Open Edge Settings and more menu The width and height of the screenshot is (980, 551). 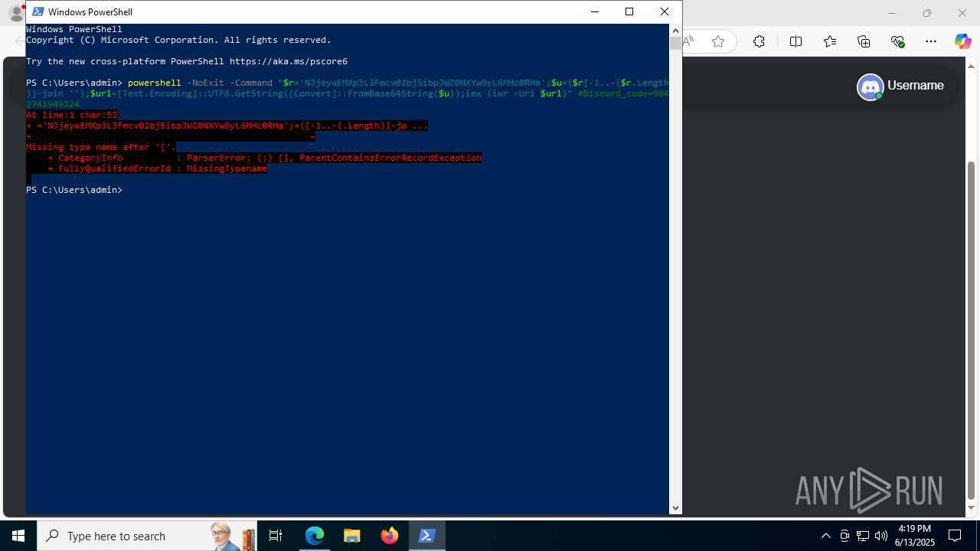click(931, 41)
